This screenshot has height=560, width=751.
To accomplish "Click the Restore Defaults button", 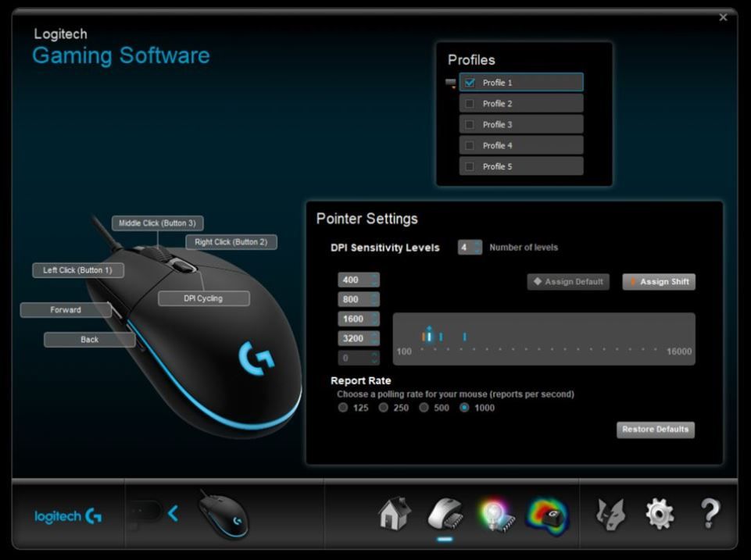I will click(x=655, y=430).
